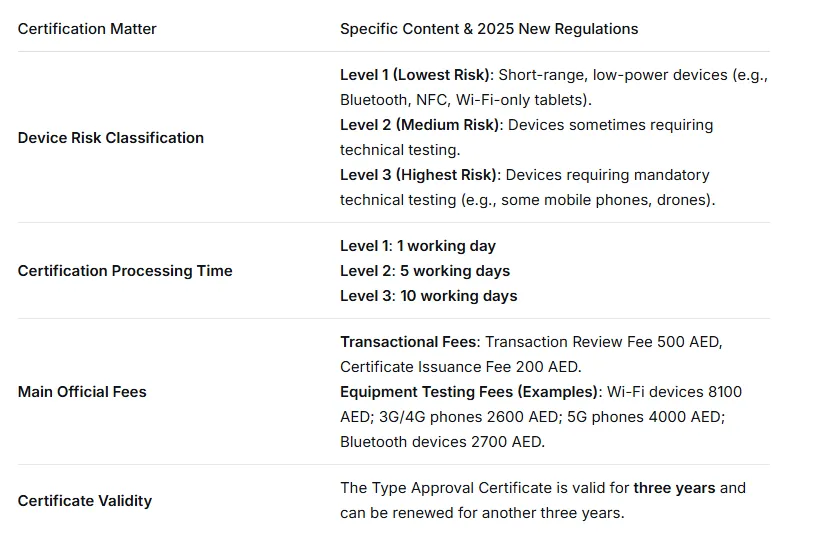Click the "can be renewed for another three years" line
This screenshot has width=817, height=534.
(481, 513)
